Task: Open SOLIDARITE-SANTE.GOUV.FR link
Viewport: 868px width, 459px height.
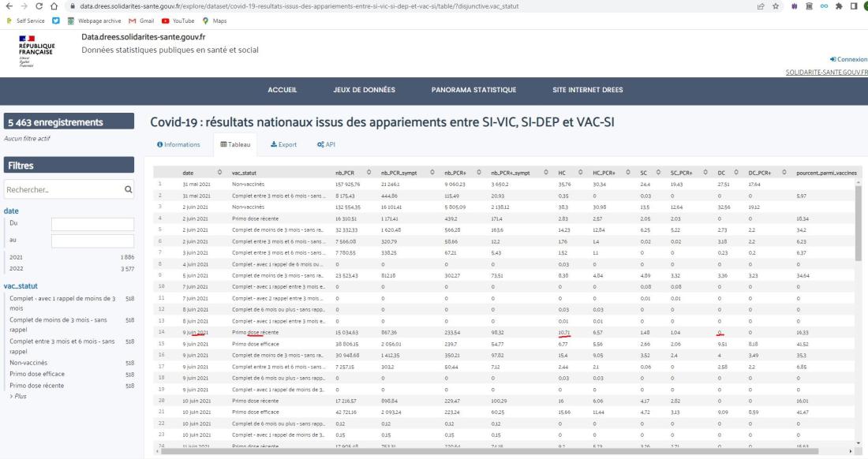Action: click(x=826, y=73)
